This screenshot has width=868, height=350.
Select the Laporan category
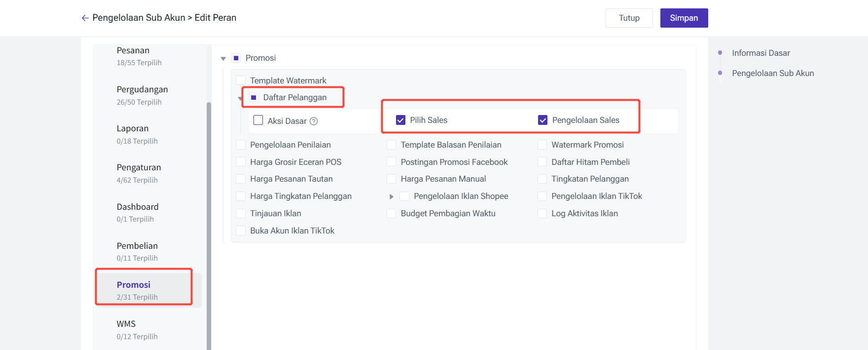[133, 129]
